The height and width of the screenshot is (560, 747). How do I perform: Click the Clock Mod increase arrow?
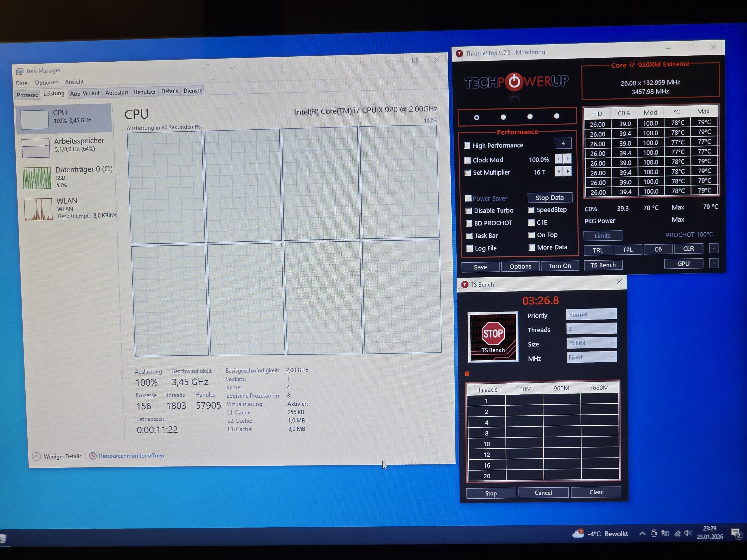(568, 159)
